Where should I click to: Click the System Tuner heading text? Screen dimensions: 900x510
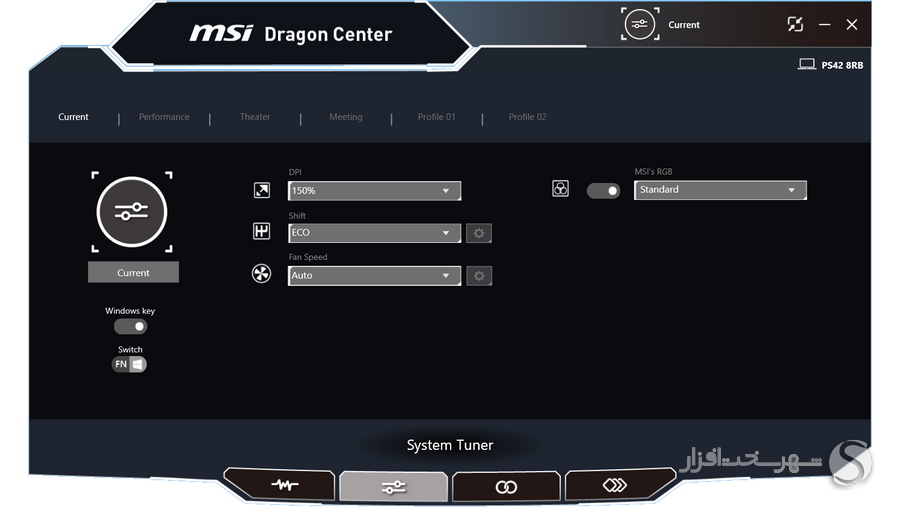pyautogui.click(x=450, y=445)
